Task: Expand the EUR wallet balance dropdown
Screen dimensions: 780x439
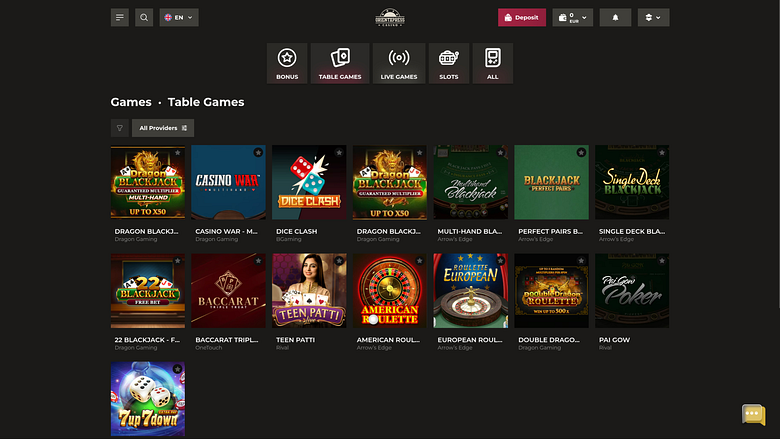Action: (573, 17)
